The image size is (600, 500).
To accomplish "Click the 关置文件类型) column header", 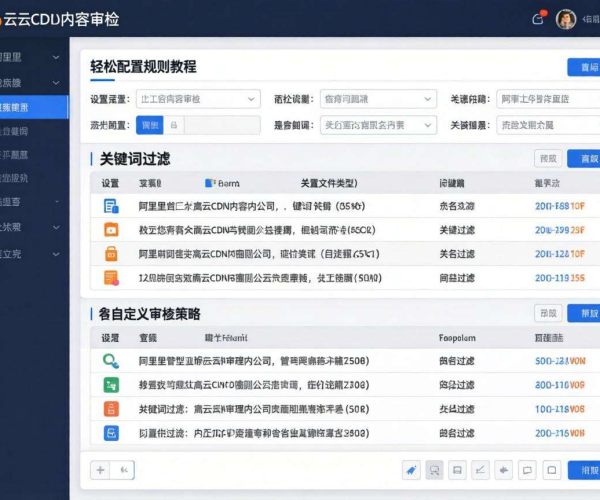I will 329,183.
